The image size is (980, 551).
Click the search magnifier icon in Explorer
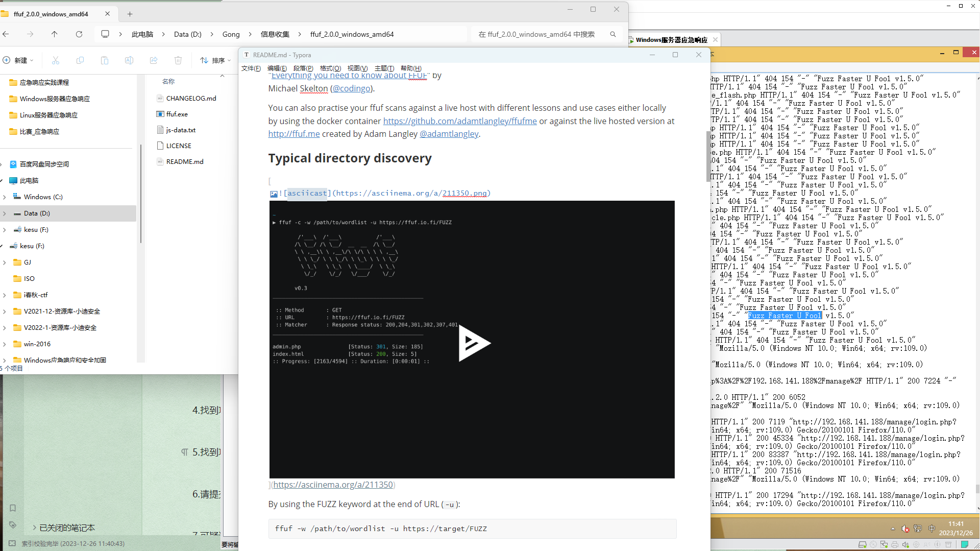(x=613, y=34)
